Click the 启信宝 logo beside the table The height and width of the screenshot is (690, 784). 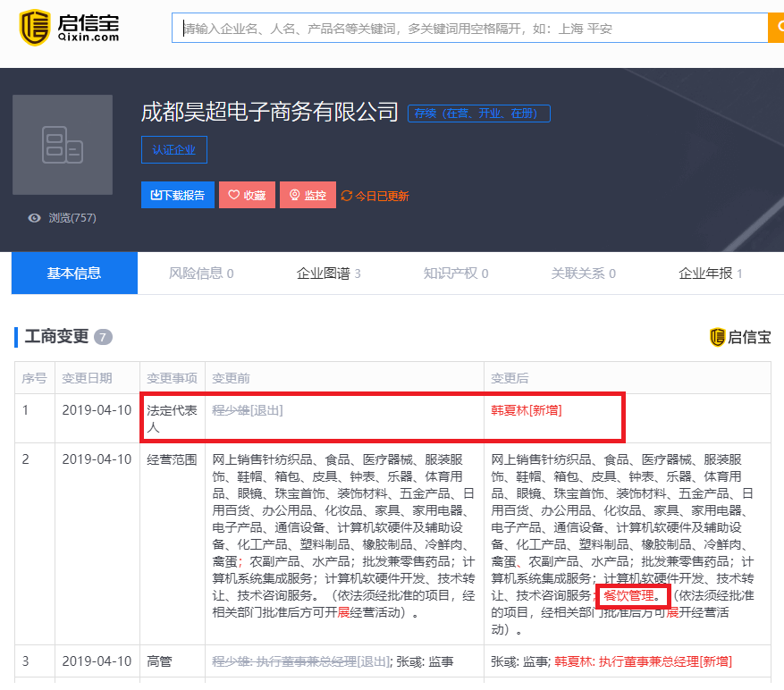click(740, 337)
